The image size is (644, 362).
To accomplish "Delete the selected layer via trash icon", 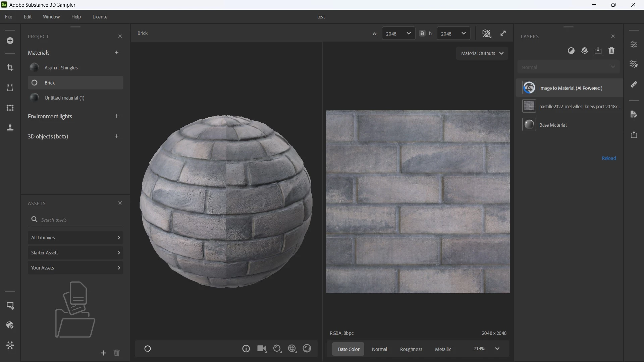I will [611, 51].
